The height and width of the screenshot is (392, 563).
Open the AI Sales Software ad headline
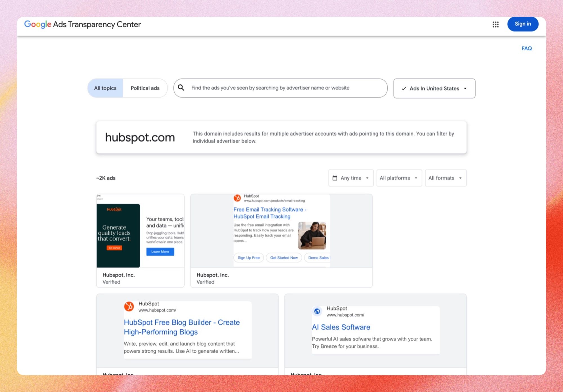(x=341, y=327)
